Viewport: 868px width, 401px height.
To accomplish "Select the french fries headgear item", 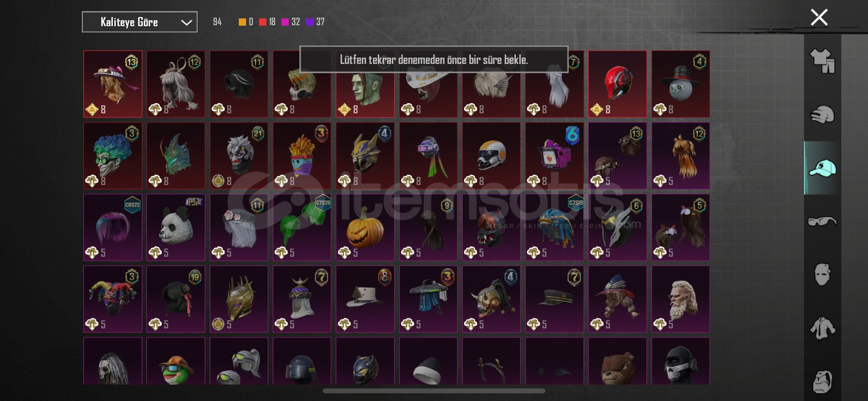I will (x=302, y=155).
